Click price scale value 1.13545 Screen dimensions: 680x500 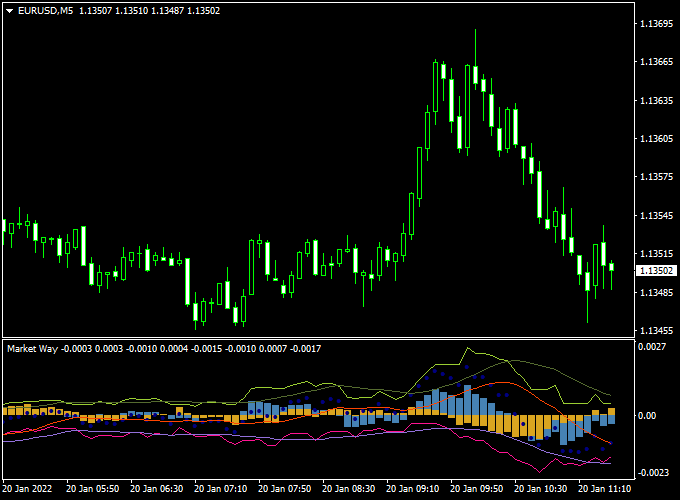tap(657, 216)
